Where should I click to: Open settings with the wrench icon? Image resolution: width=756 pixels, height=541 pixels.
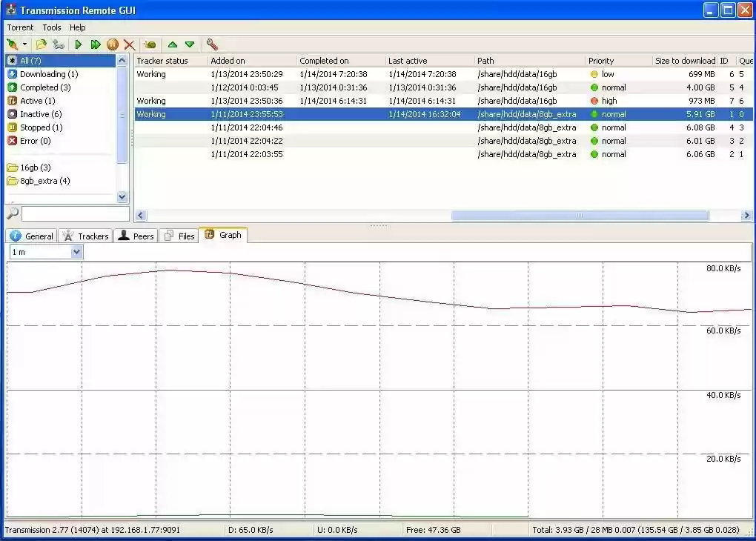tap(212, 45)
